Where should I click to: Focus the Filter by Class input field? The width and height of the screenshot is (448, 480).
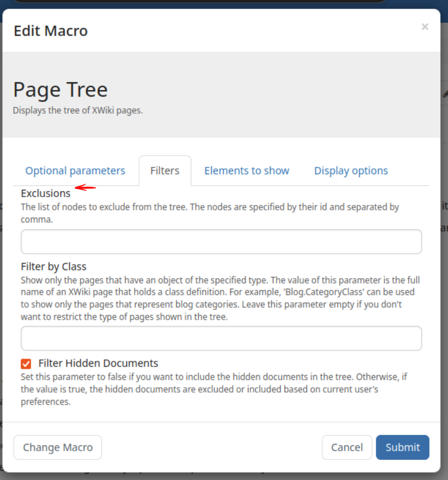[221, 339]
